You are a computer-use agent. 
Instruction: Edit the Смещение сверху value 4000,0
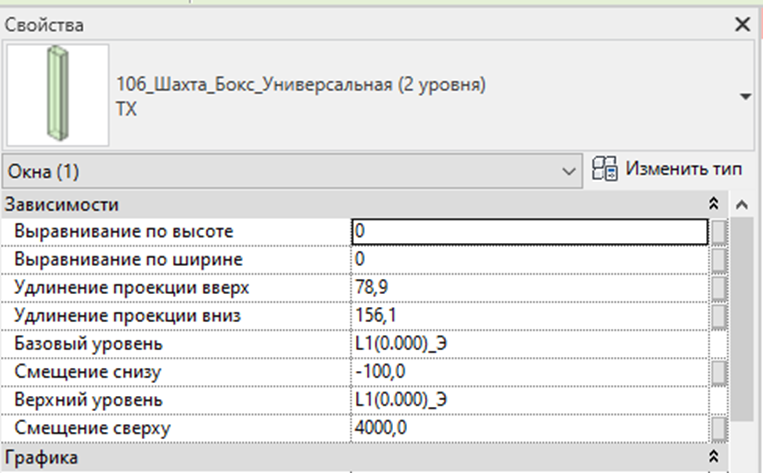[529, 428]
